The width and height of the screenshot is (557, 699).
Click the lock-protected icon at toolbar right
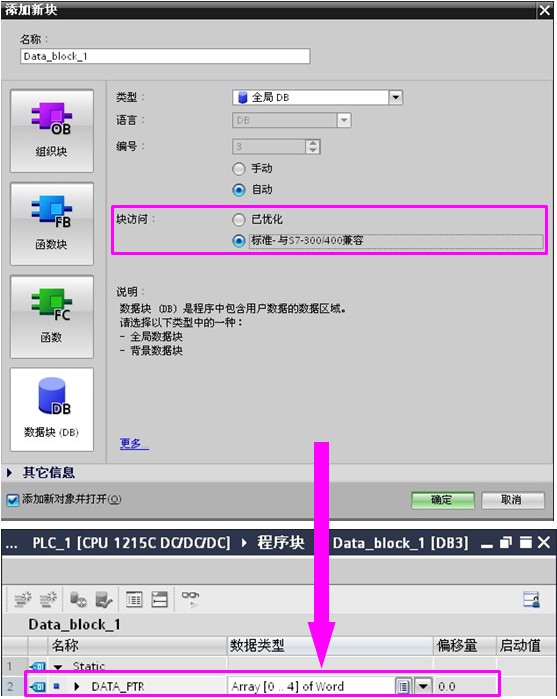coord(532,599)
